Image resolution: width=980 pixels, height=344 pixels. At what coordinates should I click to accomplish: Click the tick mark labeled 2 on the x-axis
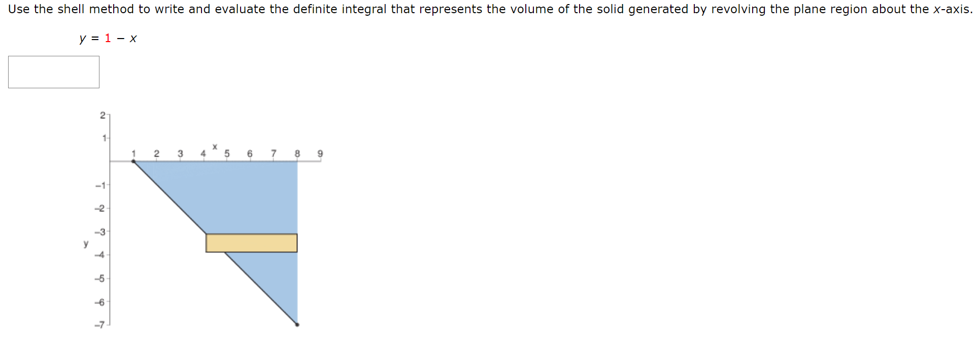tap(156, 153)
